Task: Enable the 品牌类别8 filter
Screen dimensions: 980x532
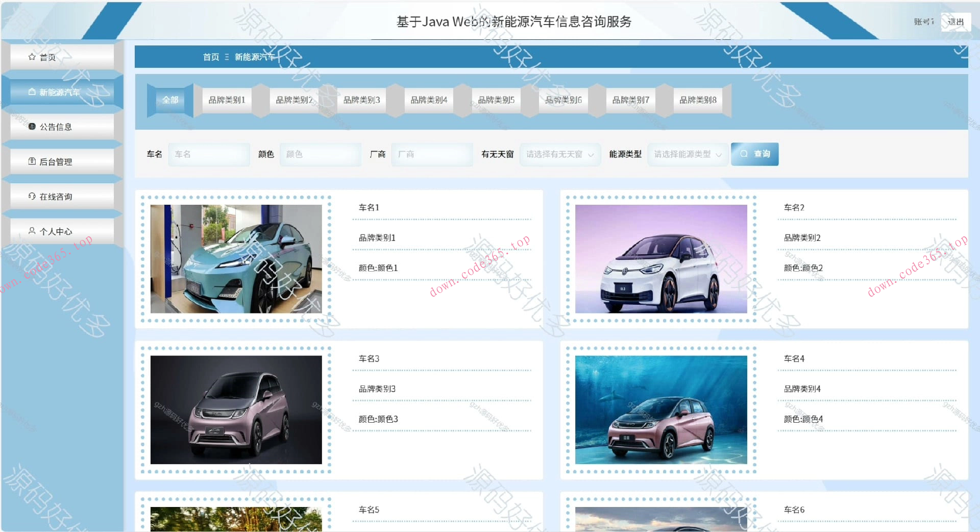Action: pos(698,100)
